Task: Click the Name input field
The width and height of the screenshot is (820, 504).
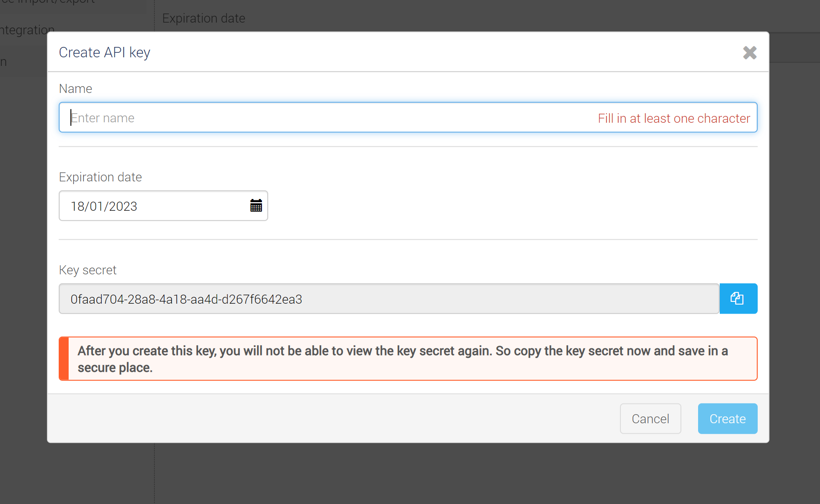Action: tap(316, 118)
